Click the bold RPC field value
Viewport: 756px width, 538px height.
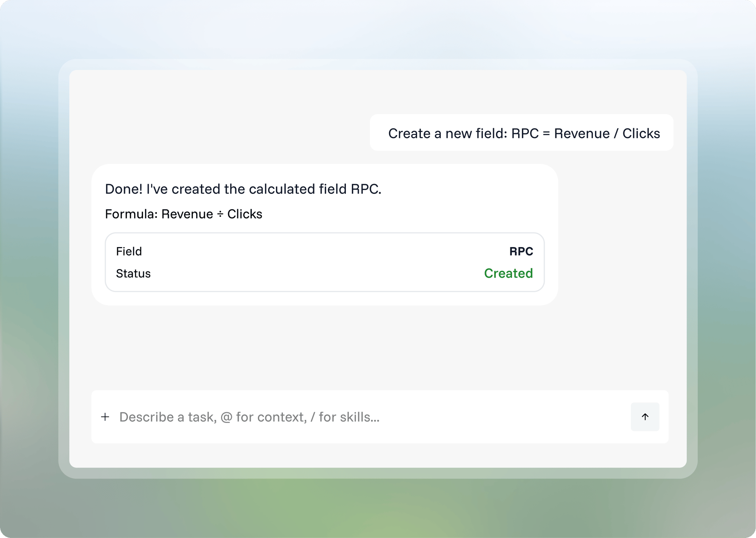(x=521, y=251)
